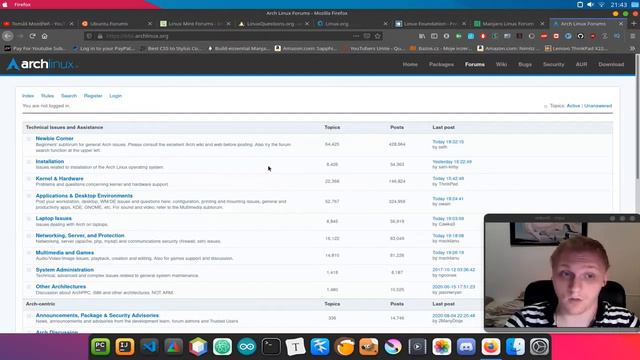Open the Wiki nav item
The height and width of the screenshot is (360, 640).
click(x=501, y=64)
